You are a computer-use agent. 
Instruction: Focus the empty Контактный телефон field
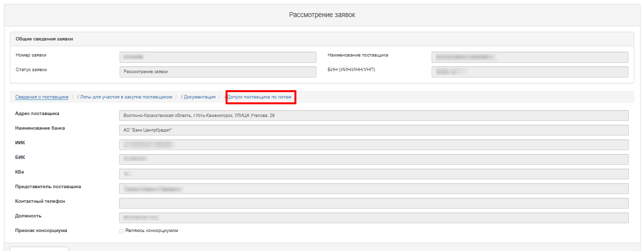click(374, 203)
